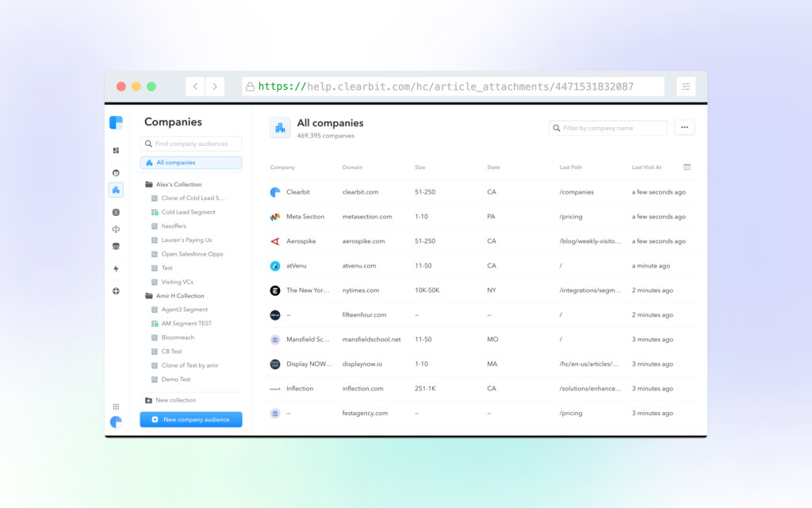This screenshot has height=508, width=812.
Task: Open the lightning bolt icon in the sidebar
Action: pos(116,268)
